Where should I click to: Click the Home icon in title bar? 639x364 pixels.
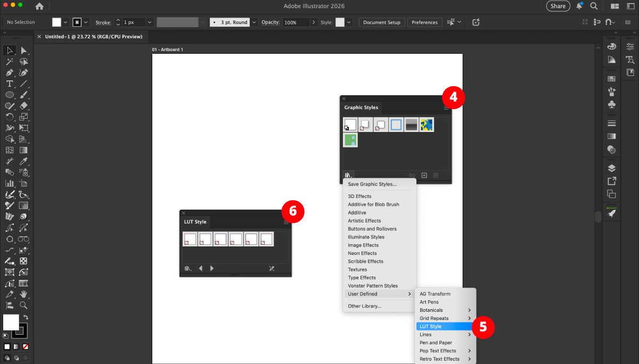click(39, 6)
